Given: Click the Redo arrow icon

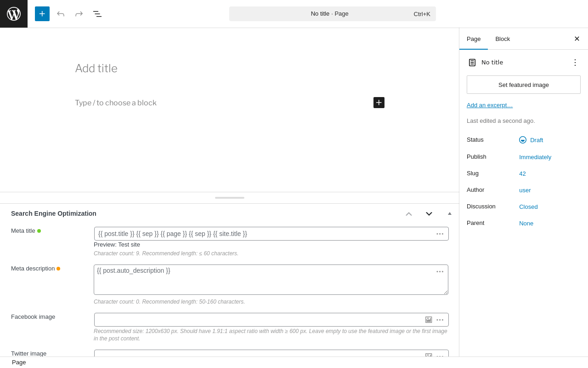Looking at the screenshot, I should point(79,14).
